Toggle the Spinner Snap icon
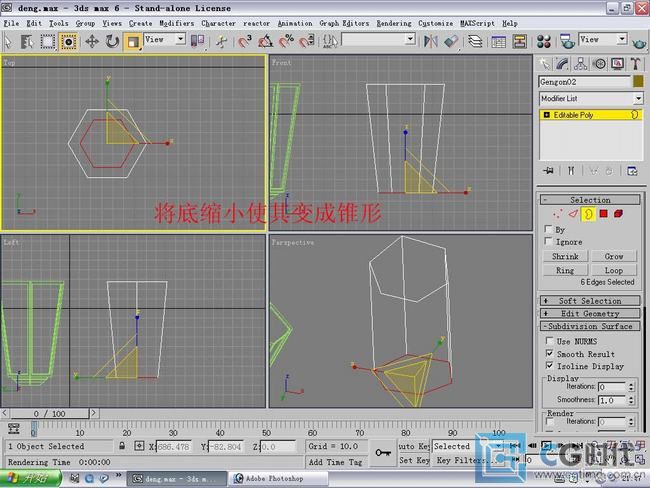The image size is (650, 488). (307, 41)
